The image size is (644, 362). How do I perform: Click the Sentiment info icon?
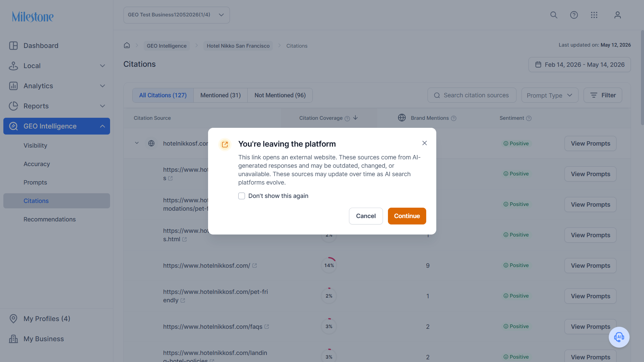pyautogui.click(x=529, y=118)
